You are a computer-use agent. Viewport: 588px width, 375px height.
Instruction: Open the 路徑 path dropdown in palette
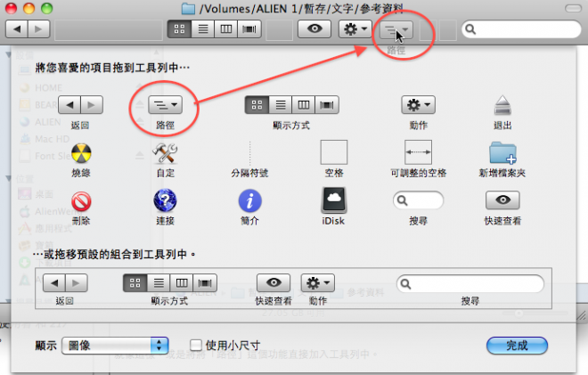(166, 105)
